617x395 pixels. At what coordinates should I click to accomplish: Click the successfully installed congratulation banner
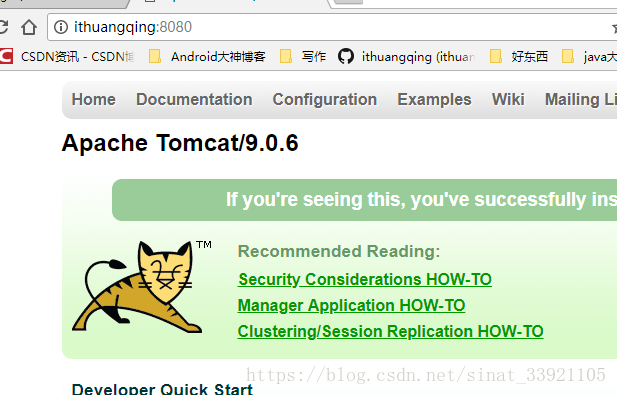coord(364,200)
